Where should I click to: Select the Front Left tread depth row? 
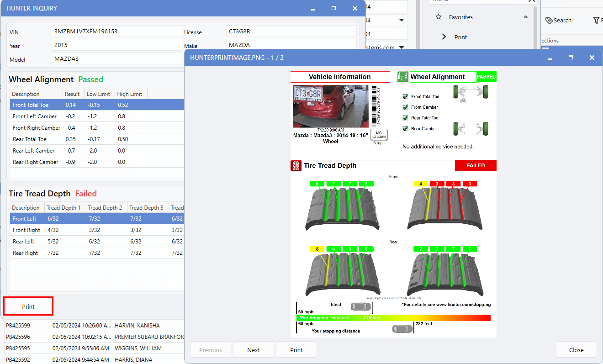[97, 218]
